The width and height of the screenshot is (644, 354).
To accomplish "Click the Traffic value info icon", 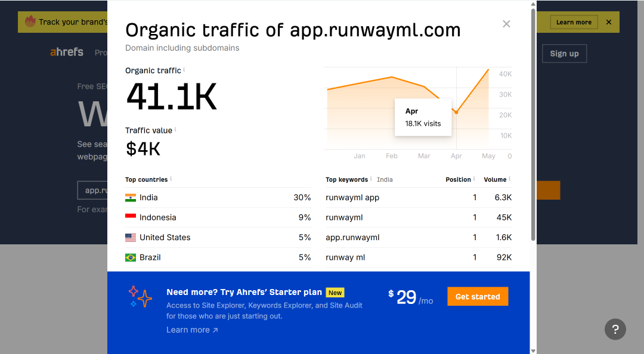I will [175, 129].
